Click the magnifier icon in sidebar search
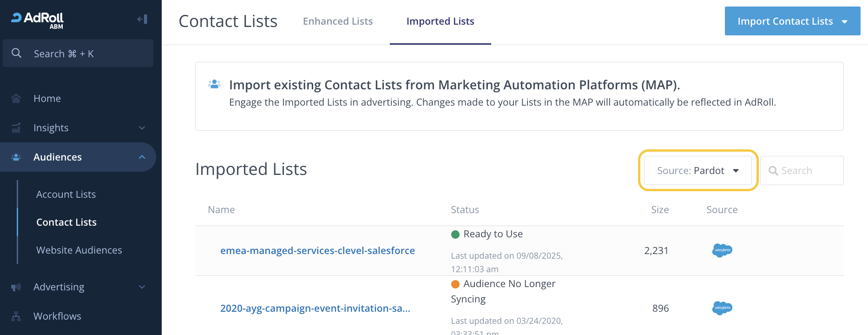Screen dimensions: 868x335 (x=17, y=54)
